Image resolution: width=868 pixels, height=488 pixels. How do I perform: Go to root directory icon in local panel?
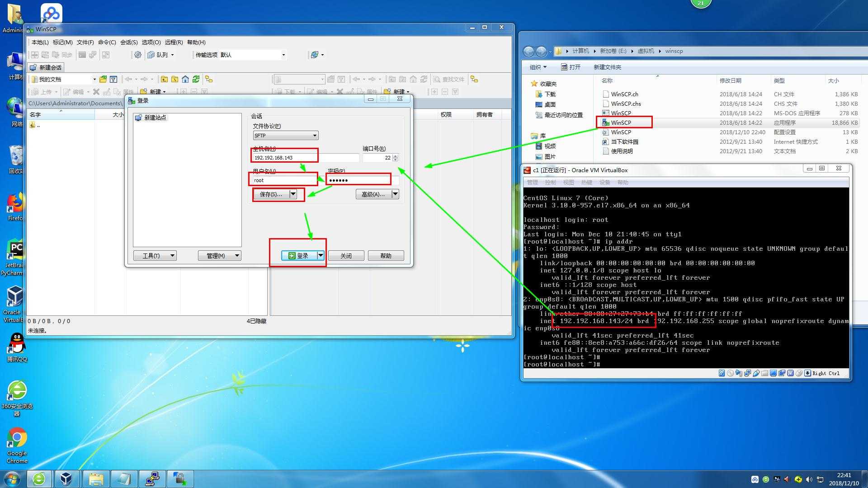coord(175,79)
